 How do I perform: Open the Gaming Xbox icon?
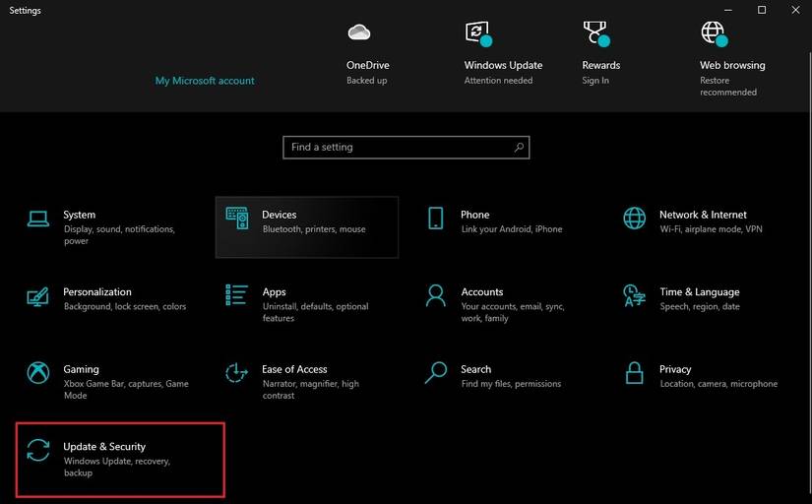38,372
